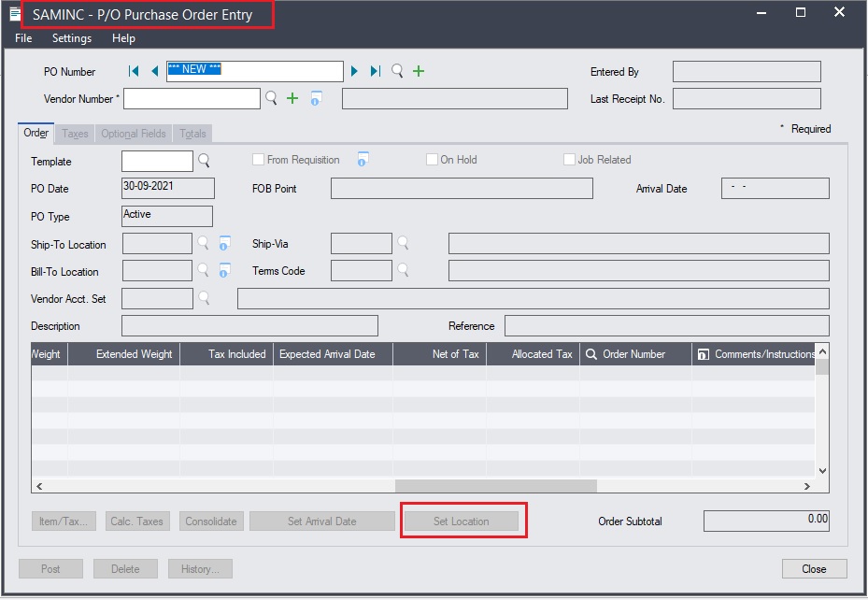Tick the From Requisition checkbox

coord(258,160)
